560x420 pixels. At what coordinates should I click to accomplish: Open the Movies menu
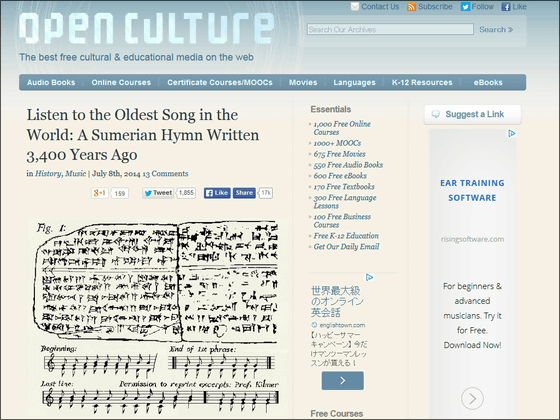click(x=303, y=82)
